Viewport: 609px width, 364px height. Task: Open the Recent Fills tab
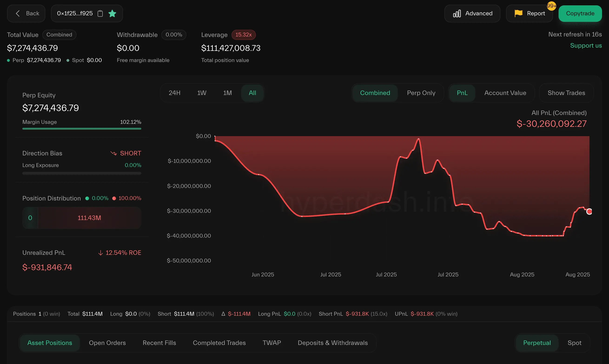click(159, 343)
